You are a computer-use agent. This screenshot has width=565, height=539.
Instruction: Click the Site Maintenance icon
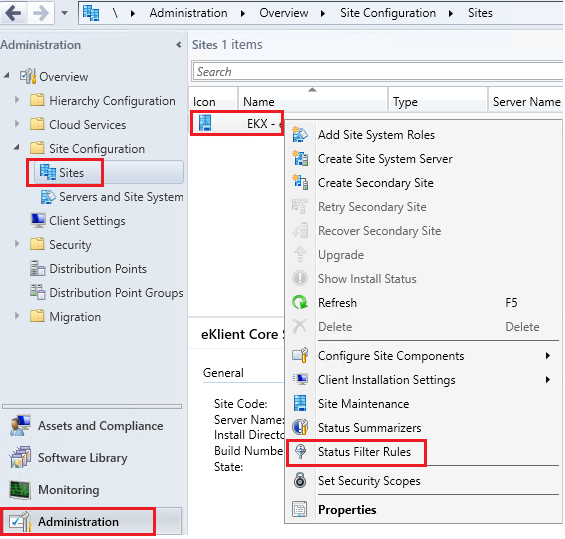pos(300,404)
